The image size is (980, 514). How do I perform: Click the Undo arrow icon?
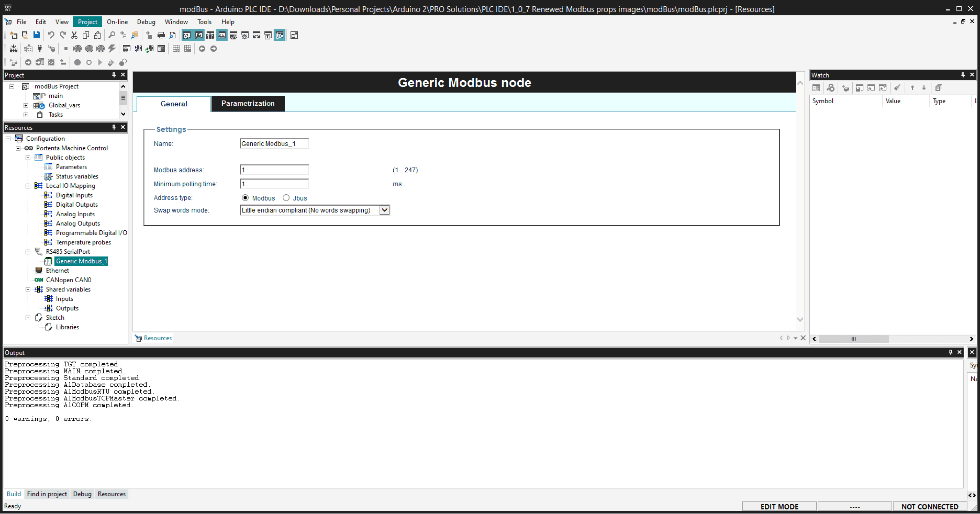(x=51, y=35)
